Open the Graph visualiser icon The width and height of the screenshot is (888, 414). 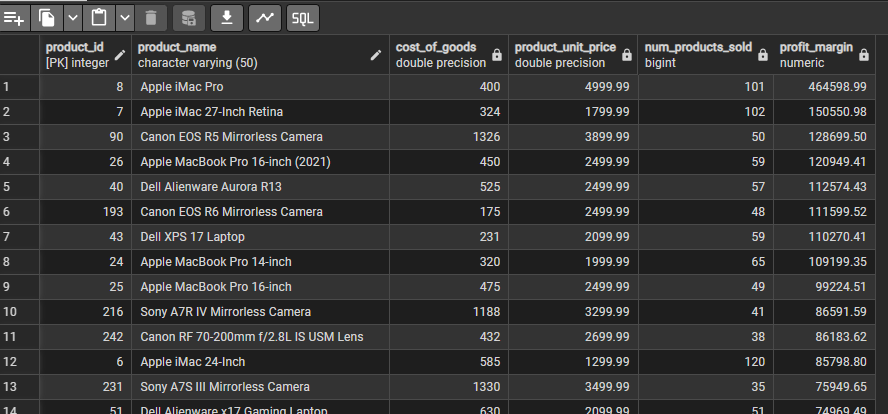tap(264, 18)
